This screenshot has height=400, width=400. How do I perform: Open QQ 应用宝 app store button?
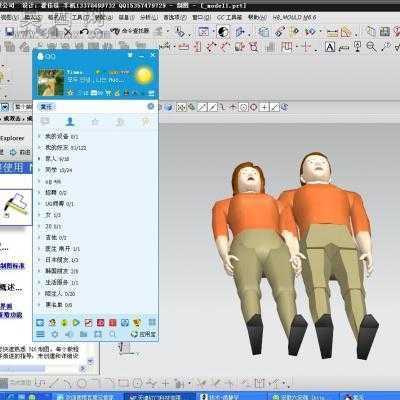pyautogui.click(x=143, y=334)
